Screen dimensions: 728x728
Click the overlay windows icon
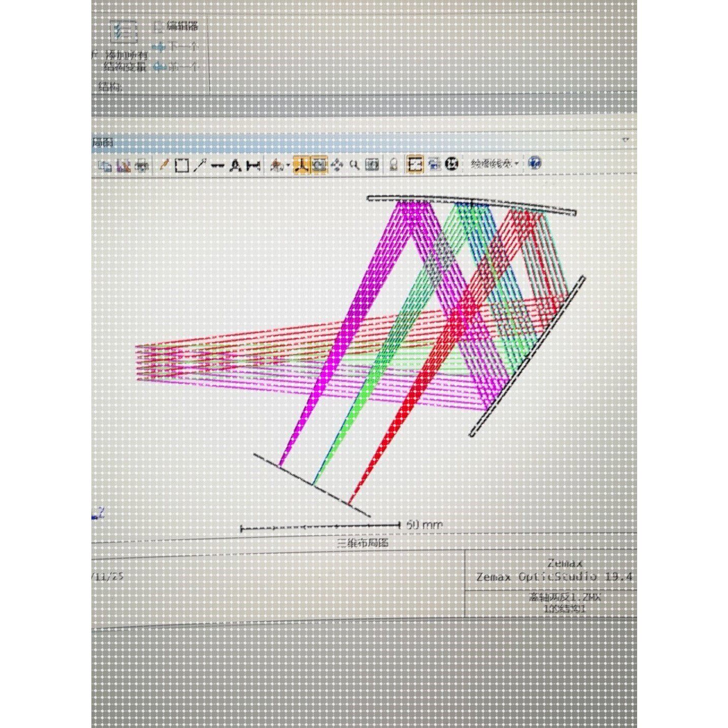pos(435,164)
